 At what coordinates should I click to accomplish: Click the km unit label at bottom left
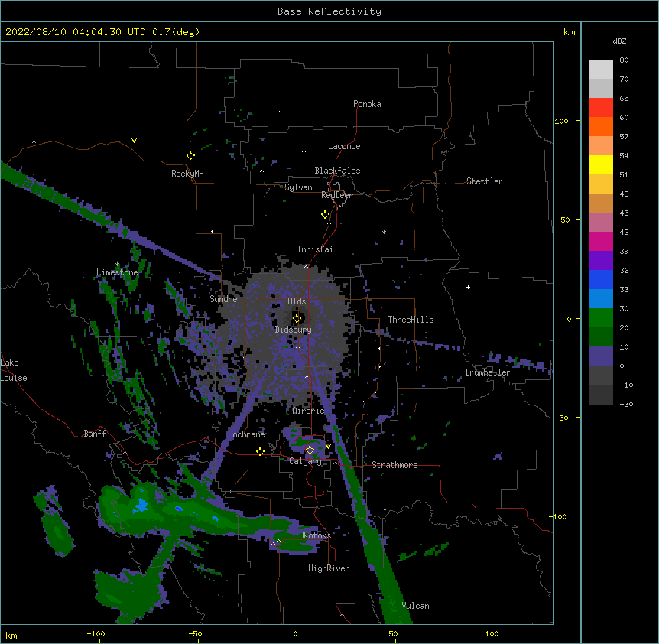coord(11,635)
